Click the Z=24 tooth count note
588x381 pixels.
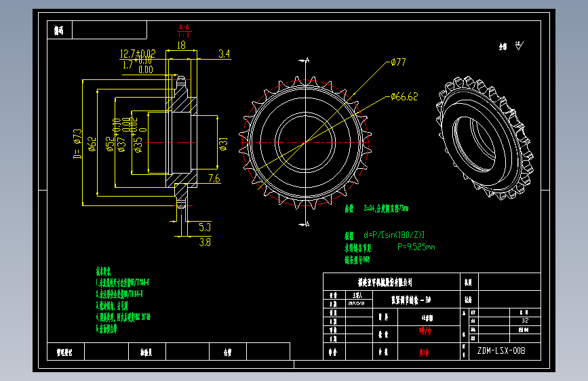point(386,209)
